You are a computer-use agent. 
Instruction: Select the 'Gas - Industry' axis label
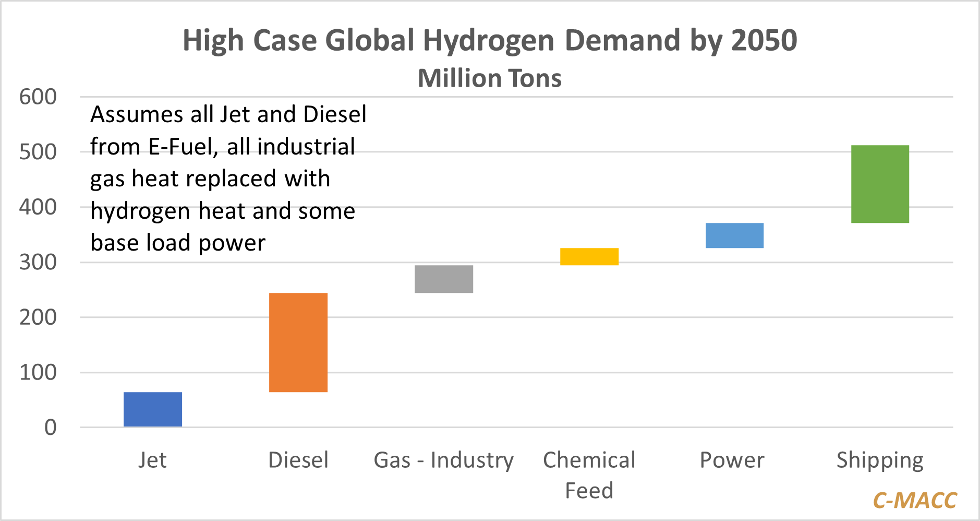coord(444,460)
